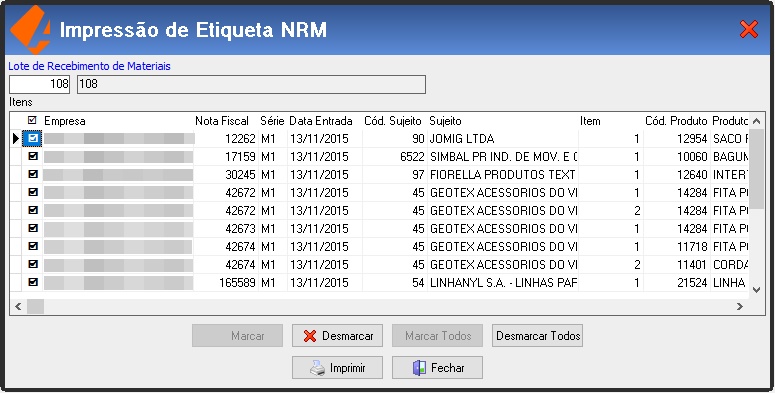The image size is (775, 393).
Task: Click Cód. Produto value 21524
Action: [x=692, y=283]
